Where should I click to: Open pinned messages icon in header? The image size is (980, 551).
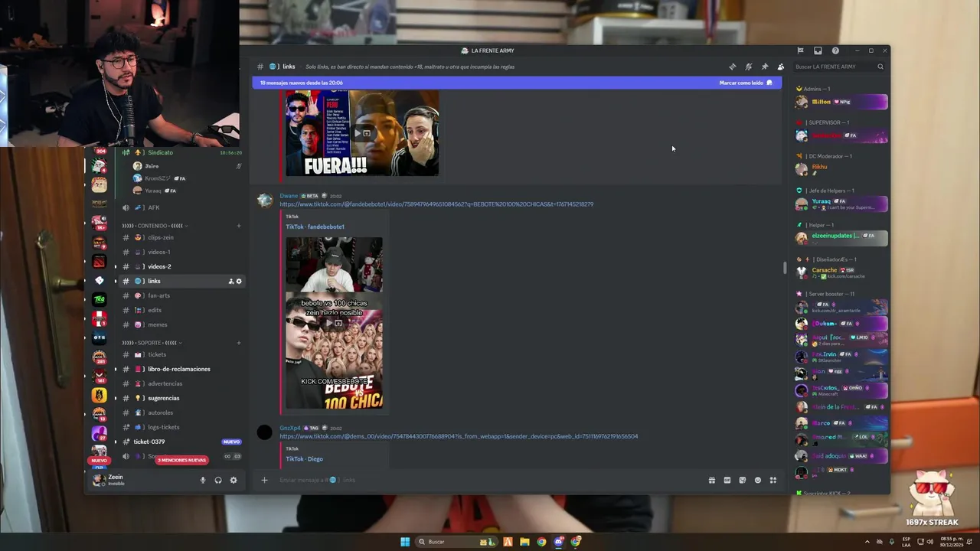point(764,67)
